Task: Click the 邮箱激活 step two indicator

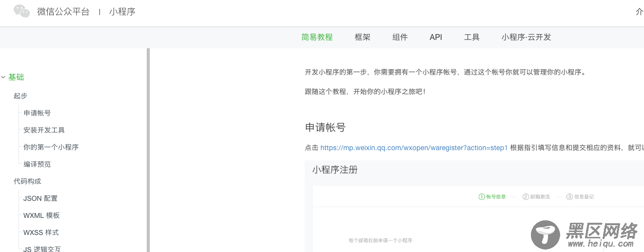Action: [536, 197]
